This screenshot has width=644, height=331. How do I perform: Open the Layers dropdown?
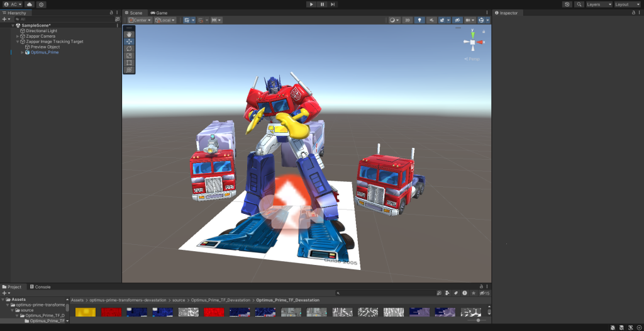point(598,4)
